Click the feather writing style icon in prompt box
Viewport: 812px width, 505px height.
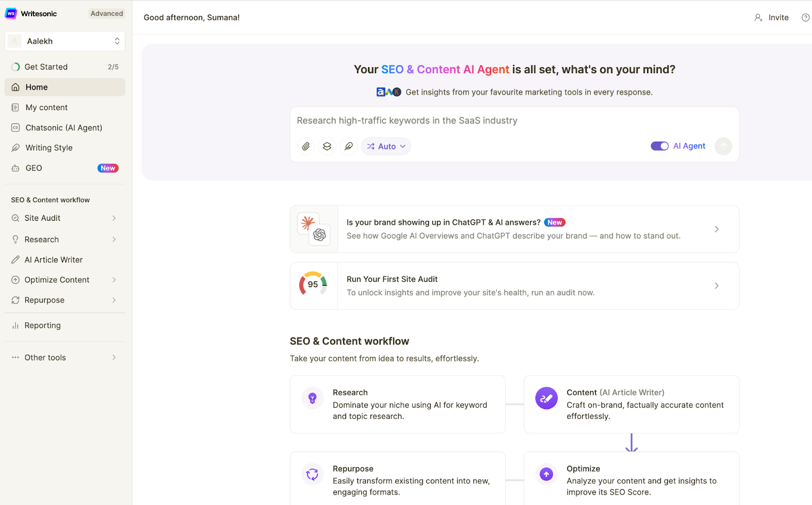[x=349, y=146]
